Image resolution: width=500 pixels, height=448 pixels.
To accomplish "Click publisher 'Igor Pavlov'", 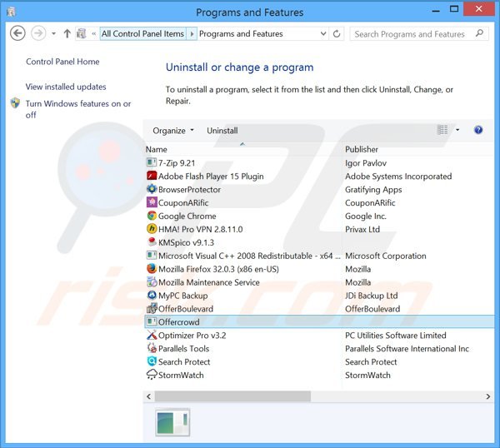I will [x=366, y=163].
